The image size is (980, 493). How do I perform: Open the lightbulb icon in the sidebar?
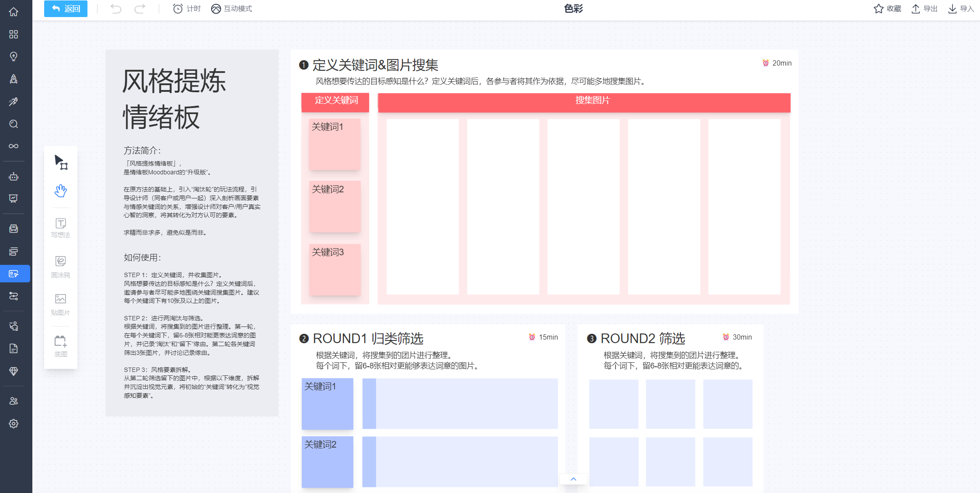(x=14, y=56)
